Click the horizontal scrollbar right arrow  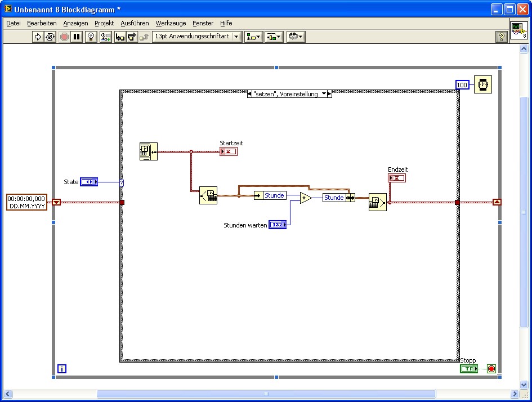click(x=515, y=394)
